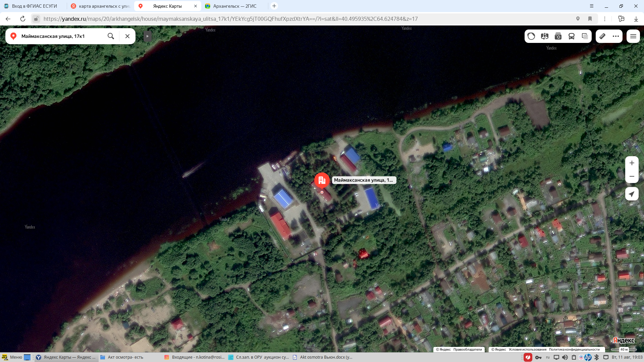Open map layers switcher
The image size is (644, 362).
coord(585,36)
